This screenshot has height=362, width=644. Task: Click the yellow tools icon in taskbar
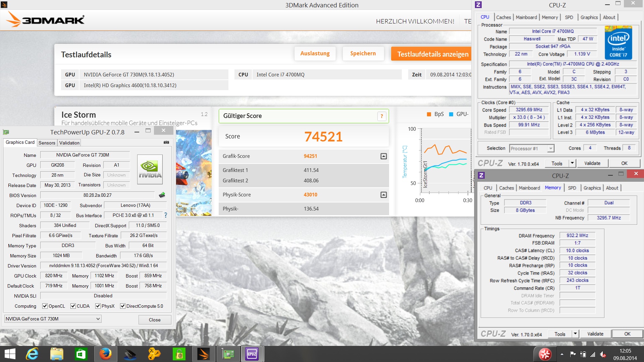[154, 354]
